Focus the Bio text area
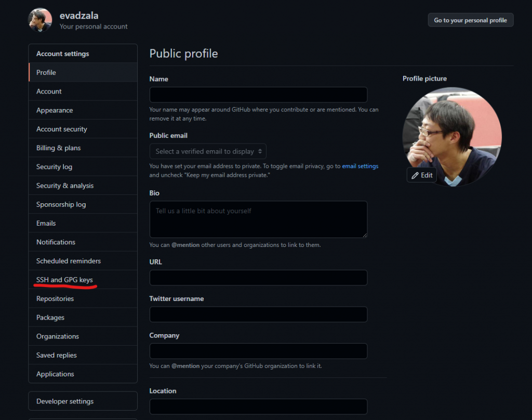 click(x=258, y=219)
